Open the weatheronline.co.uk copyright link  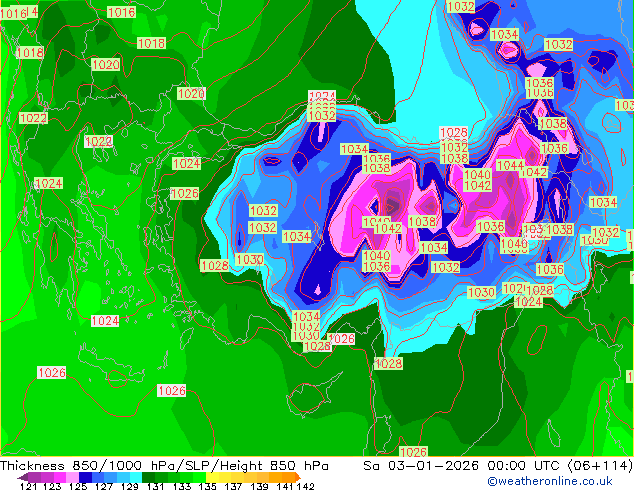[x=550, y=481]
